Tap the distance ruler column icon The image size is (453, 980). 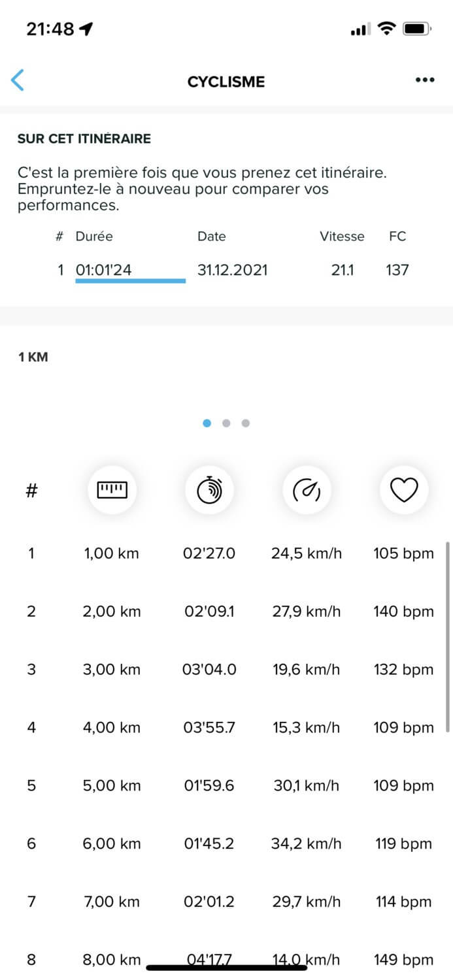coord(112,489)
